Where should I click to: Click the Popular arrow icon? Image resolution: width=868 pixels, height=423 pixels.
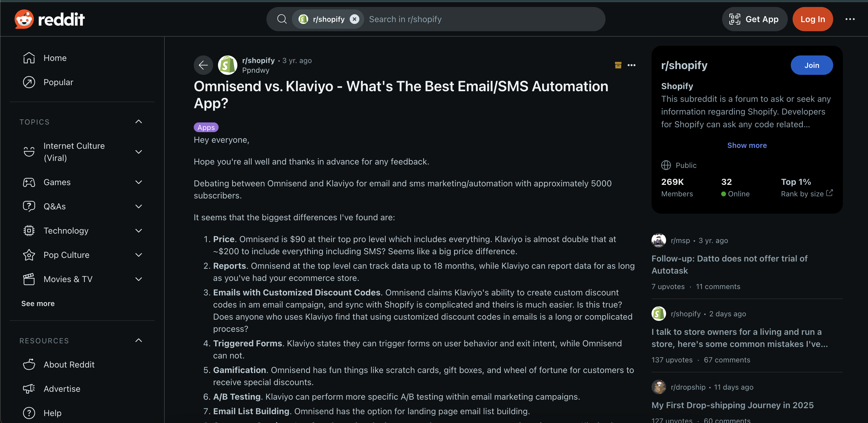tap(29, 82)
